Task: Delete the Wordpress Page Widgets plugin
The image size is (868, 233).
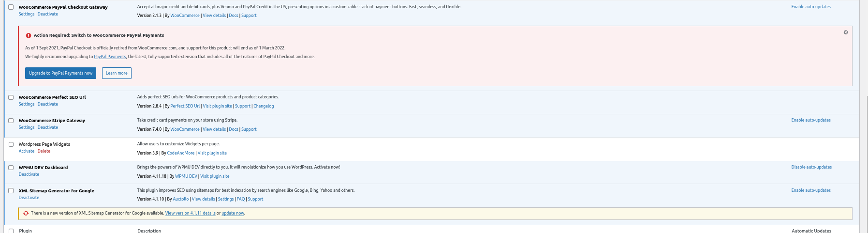Action: 44,151
